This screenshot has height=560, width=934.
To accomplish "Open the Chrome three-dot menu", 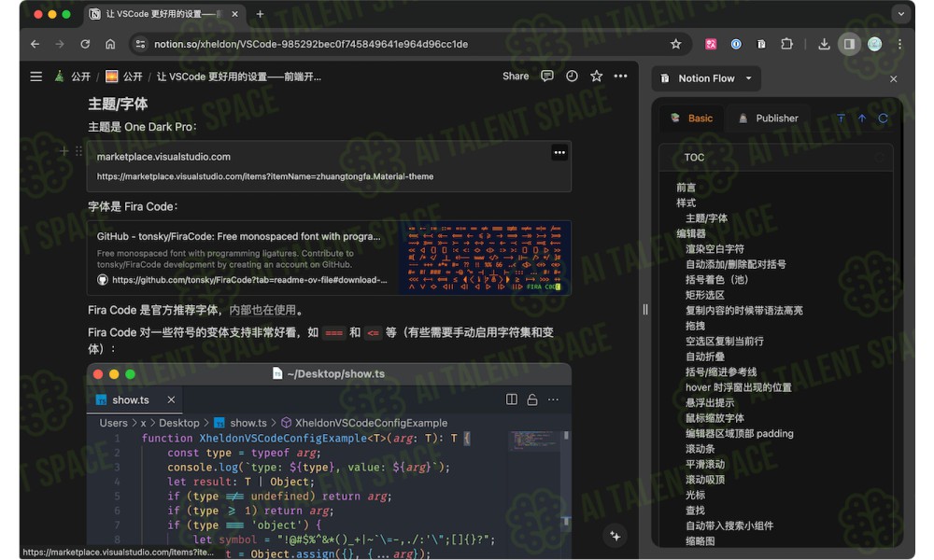I will click(x=899, y=44).
